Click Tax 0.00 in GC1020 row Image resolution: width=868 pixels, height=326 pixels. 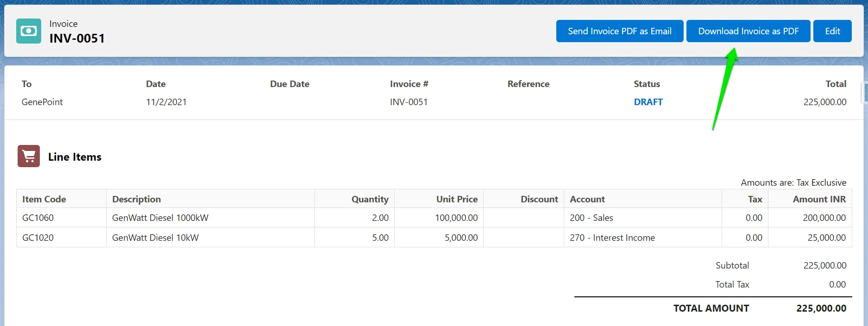pyautogui.click(x=754, y=238)
